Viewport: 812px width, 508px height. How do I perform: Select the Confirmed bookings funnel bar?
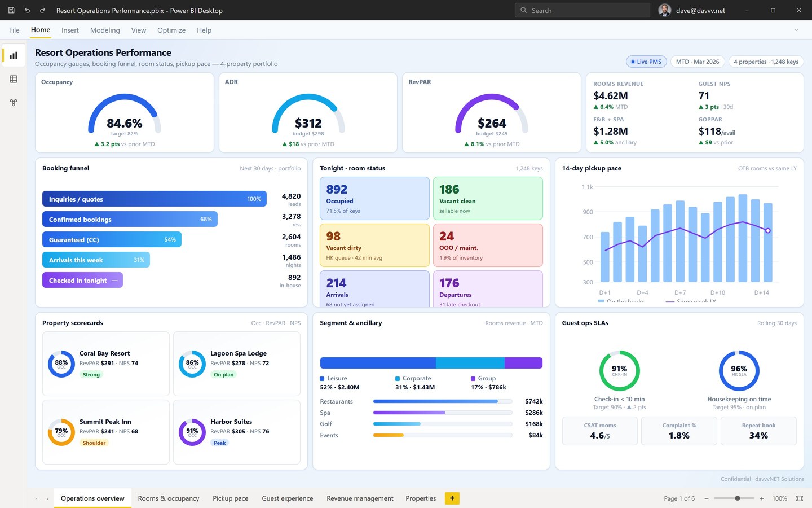click(130, 219)
